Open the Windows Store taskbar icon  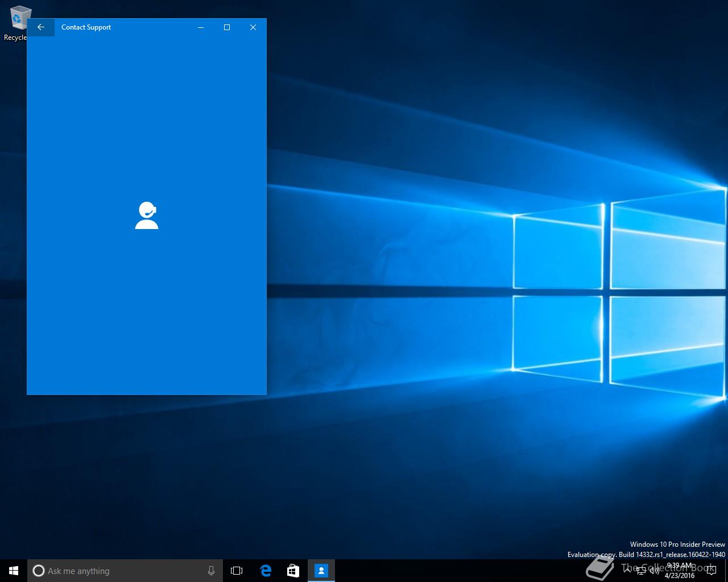[x=293, y=571]
